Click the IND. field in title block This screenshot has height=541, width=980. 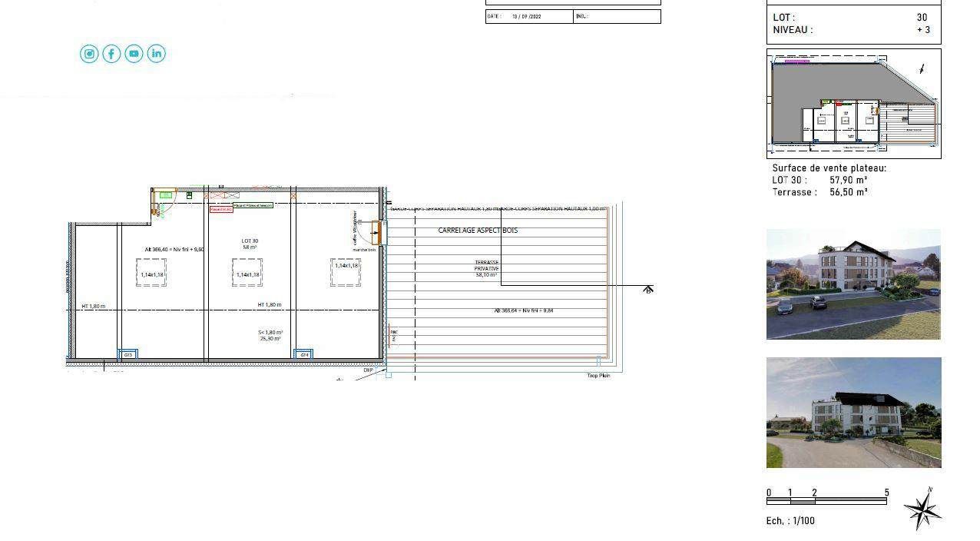pyautogui.click(x=617, y=16)
